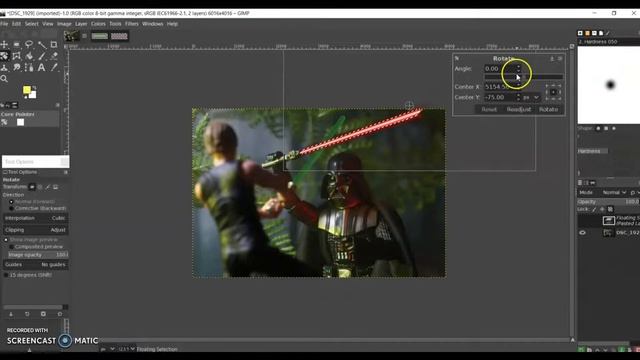640x360 pixels.
Task: Restore tool preset icon below tool options
Action: pyautogui.click(x=27, y=314)
